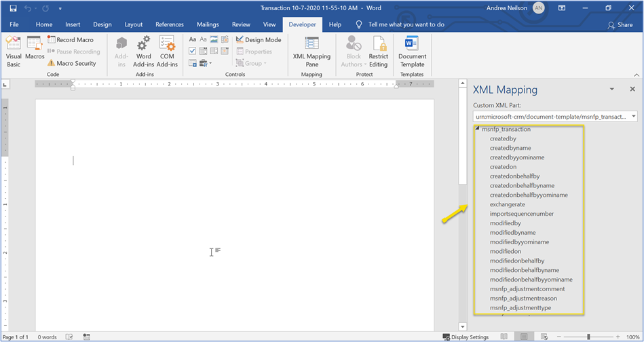Switch to the Layout tab
This screenshot has width=644, height=342.
tap(134, 24)
